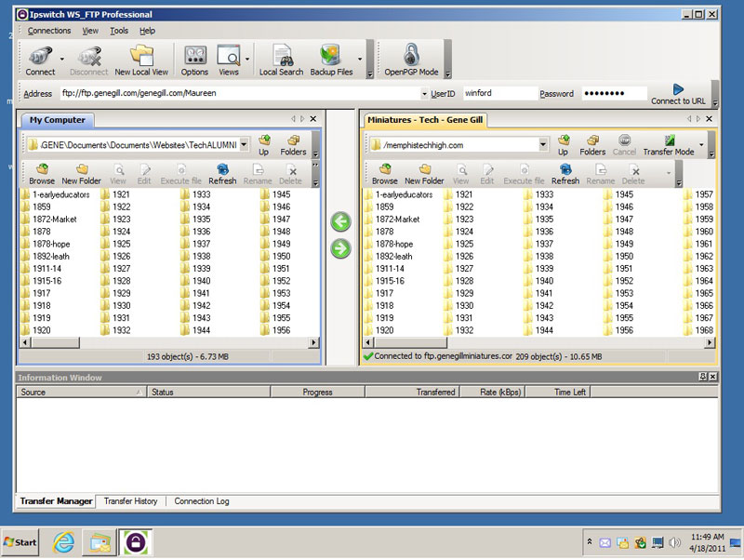Click the My Computer horizontal scrollbar thumb
The width and height of the screenshot is (744, 560).
[x=55, y=342]
